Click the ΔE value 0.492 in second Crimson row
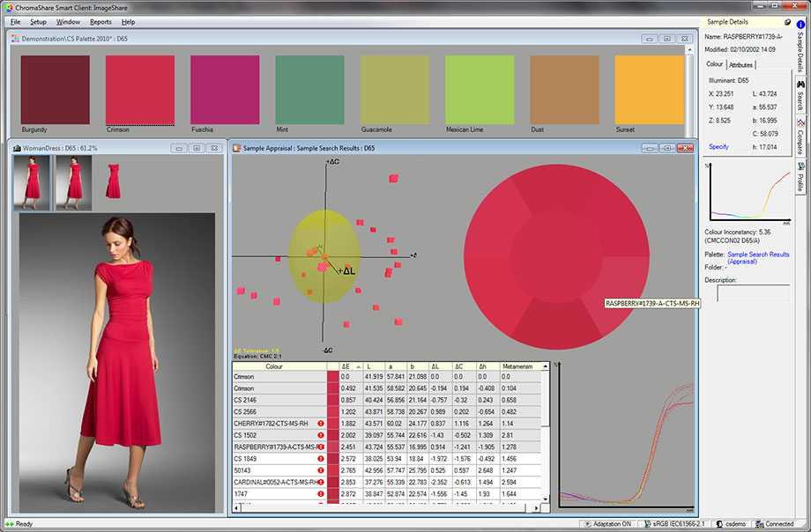811x532 pixels. point(348,388)
